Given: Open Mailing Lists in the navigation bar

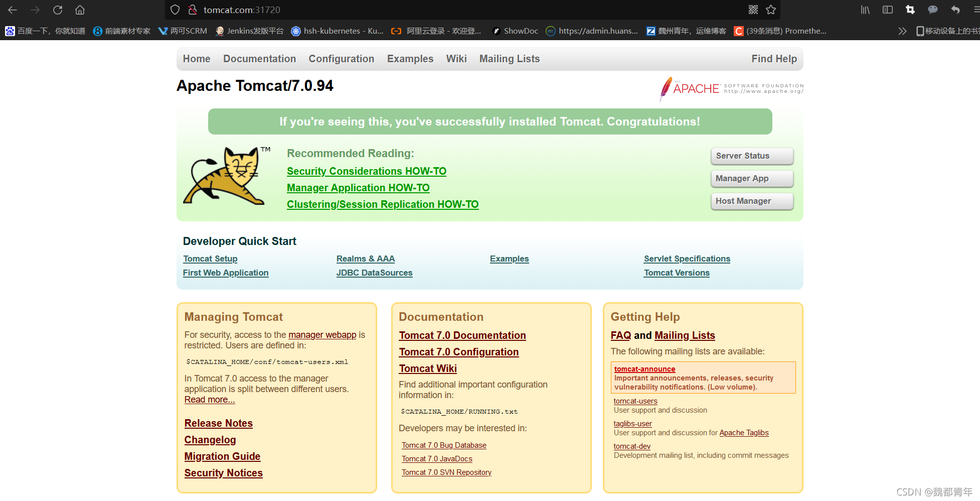Looking at the screenshot, I should (510, 59).
